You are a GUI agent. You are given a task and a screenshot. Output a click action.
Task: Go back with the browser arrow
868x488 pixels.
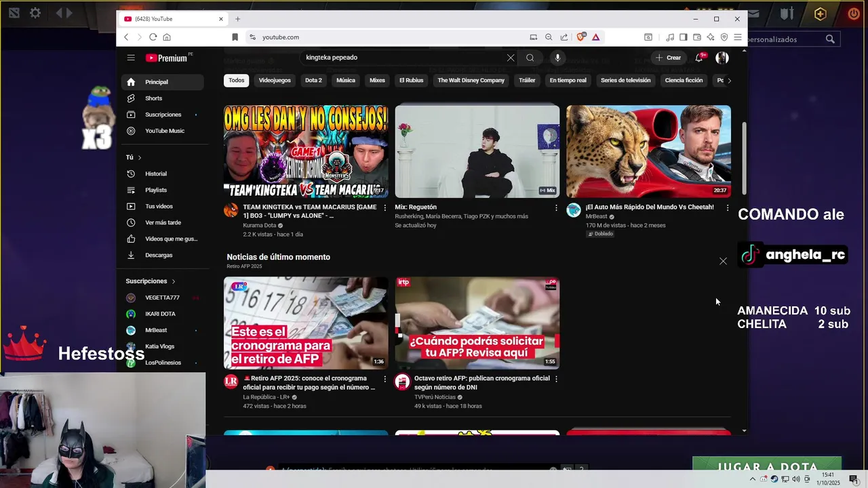(x=126, y=37)
